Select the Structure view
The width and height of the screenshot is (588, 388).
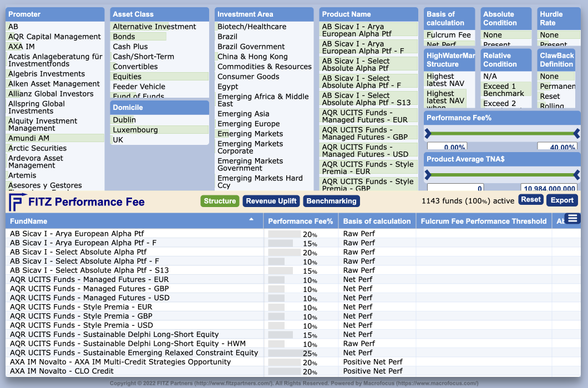[220, 201]
